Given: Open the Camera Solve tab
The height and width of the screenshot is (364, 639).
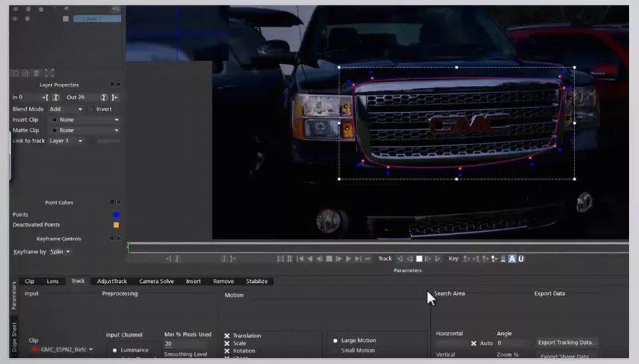Looking at the screenshot, I should 156,281.
